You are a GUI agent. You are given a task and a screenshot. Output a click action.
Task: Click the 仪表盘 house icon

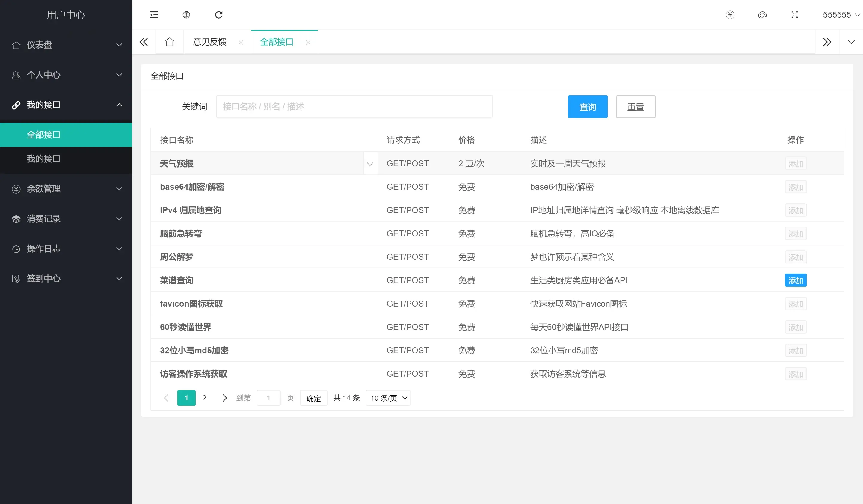coord(16,45)
